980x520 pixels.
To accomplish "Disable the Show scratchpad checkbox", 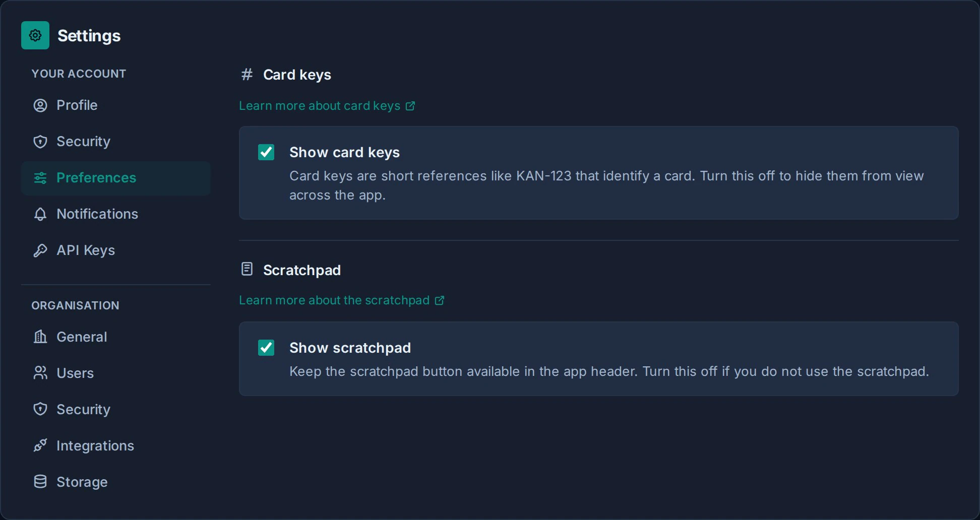I will coord(266,348).
